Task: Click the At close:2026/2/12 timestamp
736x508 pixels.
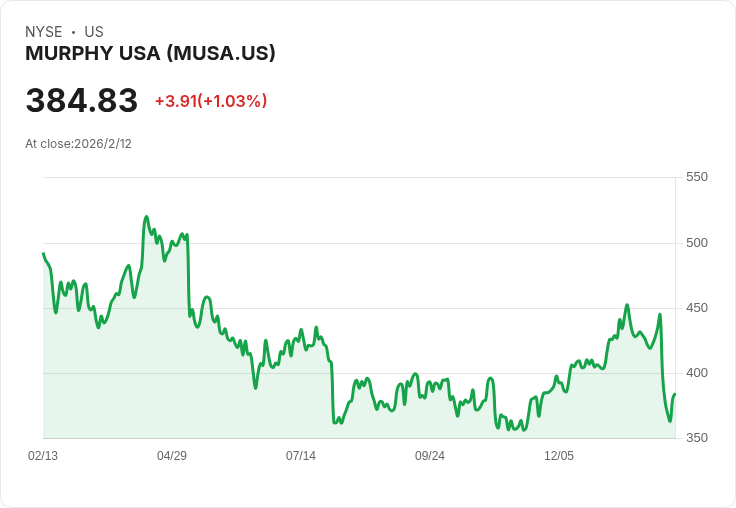Action: point(78,144)
